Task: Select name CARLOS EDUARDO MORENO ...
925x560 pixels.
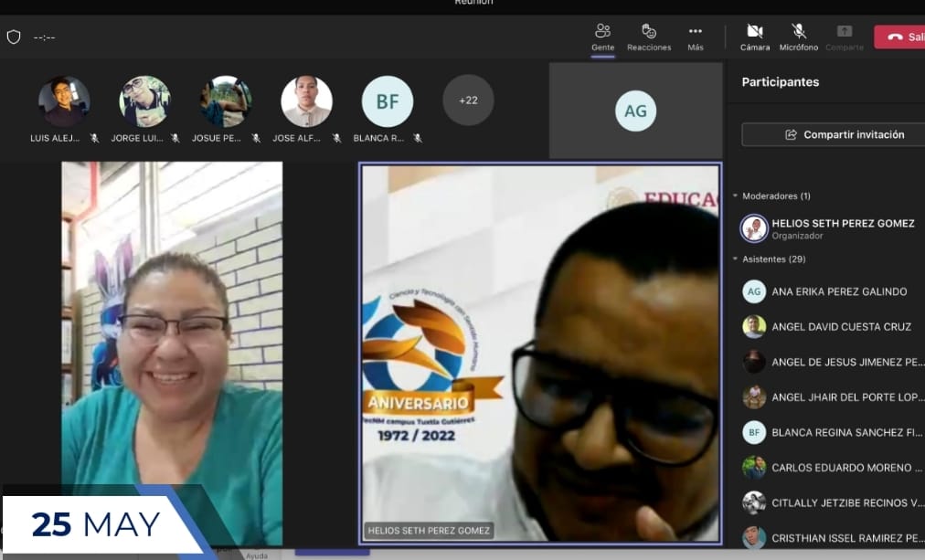Action: (x=847, y=468)
